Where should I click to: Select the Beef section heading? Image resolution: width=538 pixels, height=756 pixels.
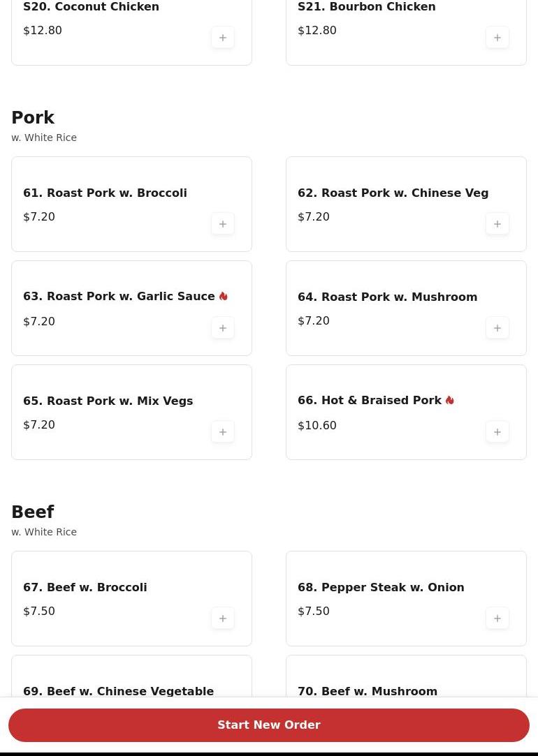coord(33,512)
